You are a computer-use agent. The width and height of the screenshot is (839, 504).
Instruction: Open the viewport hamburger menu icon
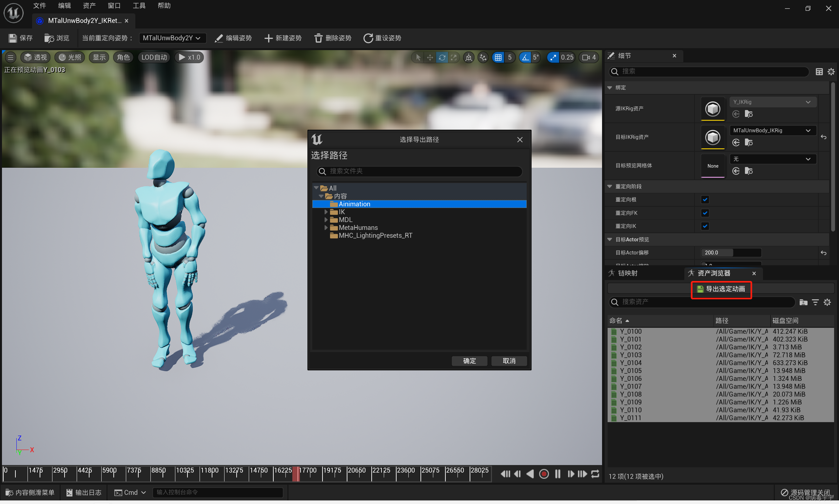tap(10, 57)
